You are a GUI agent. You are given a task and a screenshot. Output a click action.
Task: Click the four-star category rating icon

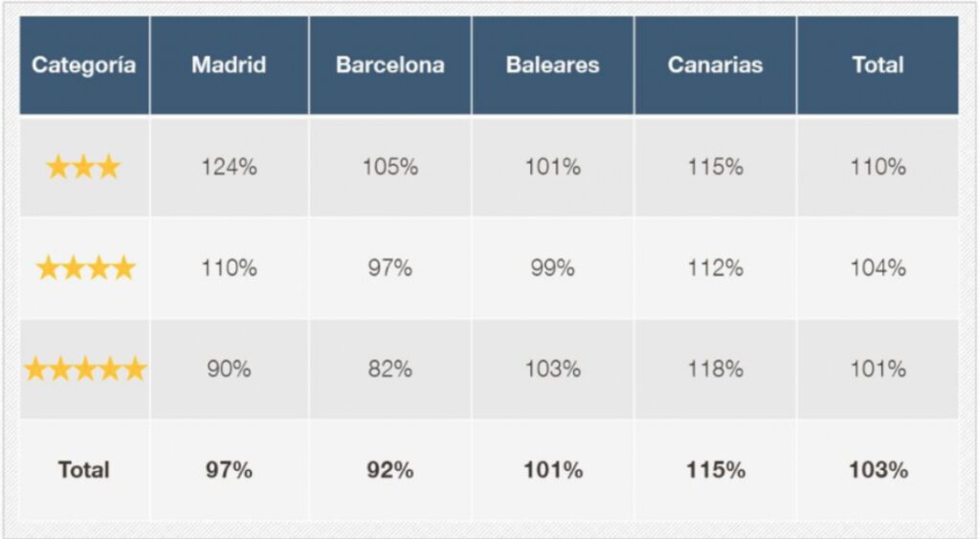(x=85, y=268)
